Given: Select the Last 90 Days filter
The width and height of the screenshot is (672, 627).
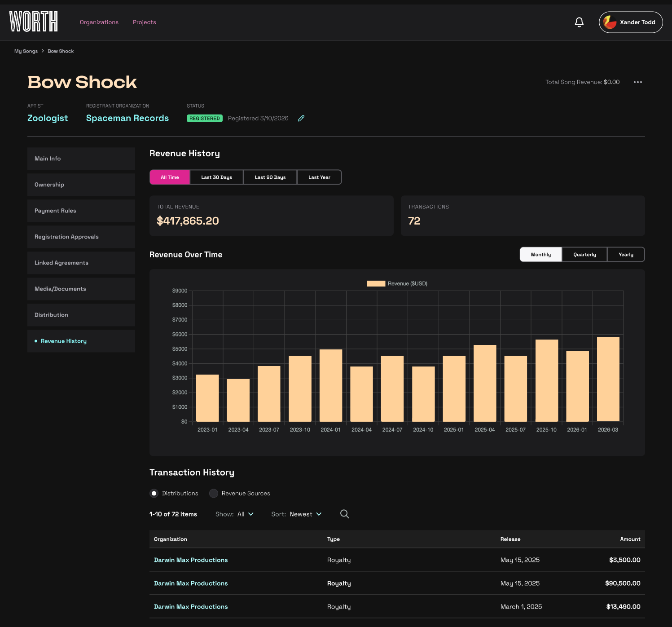Looking at the screenshot, I should [270, 177].
